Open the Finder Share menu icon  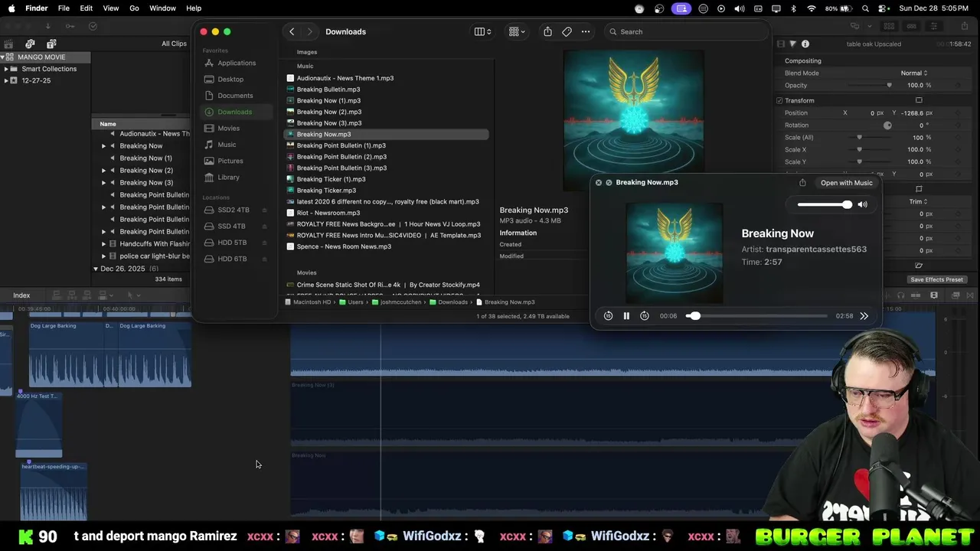click(547, 31)
